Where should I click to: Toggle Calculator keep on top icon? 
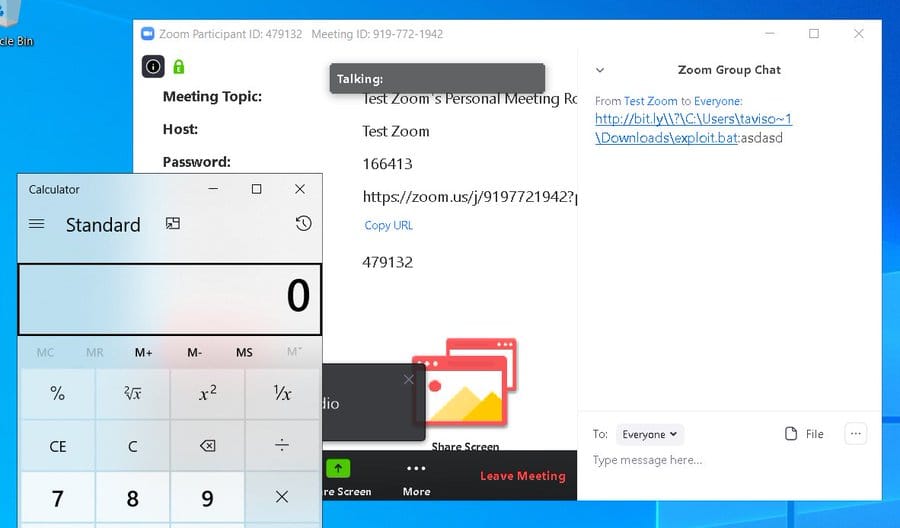point(173,224)
